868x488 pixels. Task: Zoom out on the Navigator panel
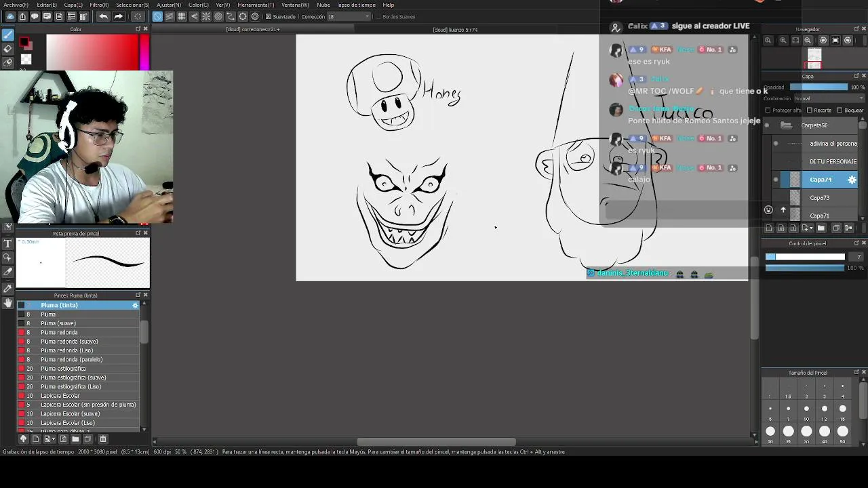(x=808, y=41)
